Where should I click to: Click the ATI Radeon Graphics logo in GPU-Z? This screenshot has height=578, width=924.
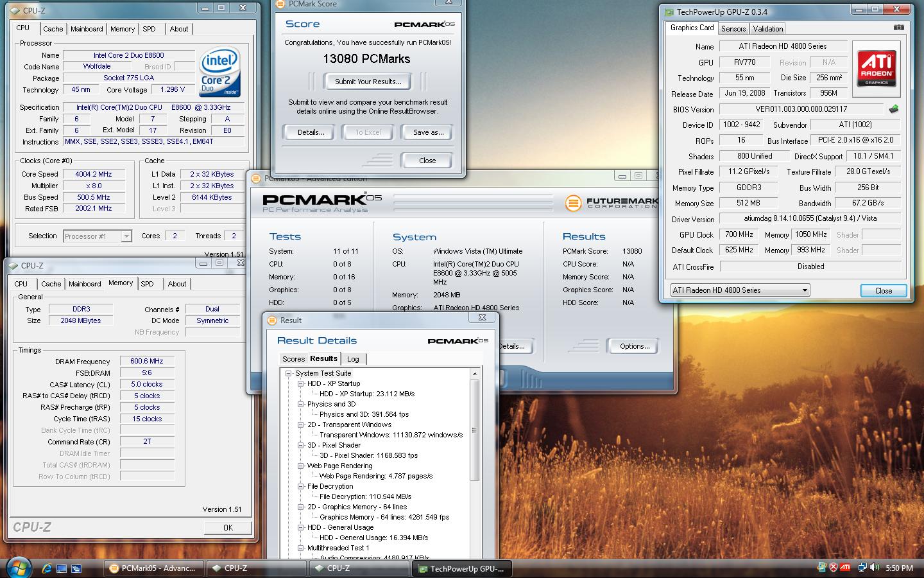point(876,69)
